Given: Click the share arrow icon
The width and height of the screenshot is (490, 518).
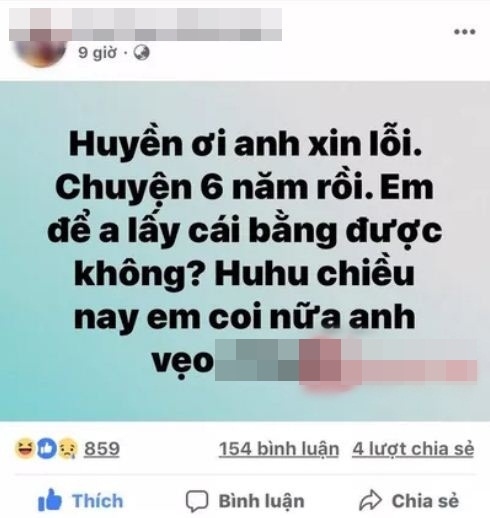Looking at the screenshot, I should (370, 500).
